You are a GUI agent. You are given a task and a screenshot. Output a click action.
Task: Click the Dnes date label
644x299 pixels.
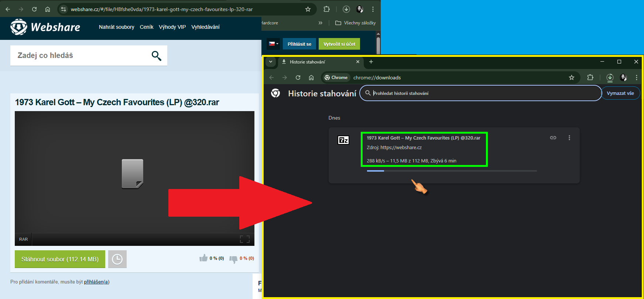[334, 118]
